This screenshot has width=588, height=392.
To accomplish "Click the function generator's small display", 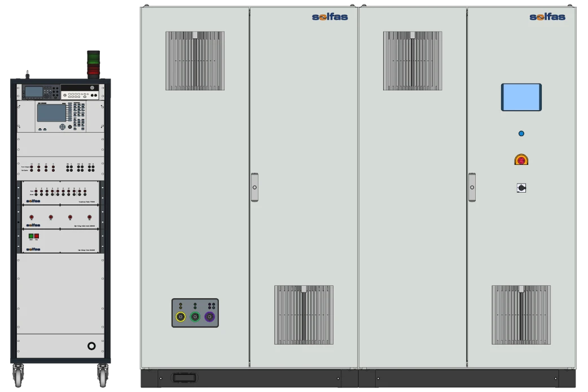I will [34, 92].
